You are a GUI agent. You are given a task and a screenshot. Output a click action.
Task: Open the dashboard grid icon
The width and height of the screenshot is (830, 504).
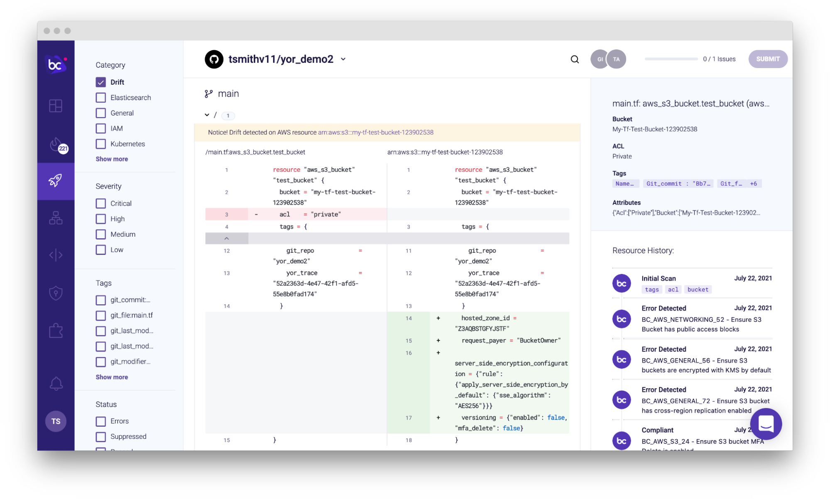(x=56, y=106)
